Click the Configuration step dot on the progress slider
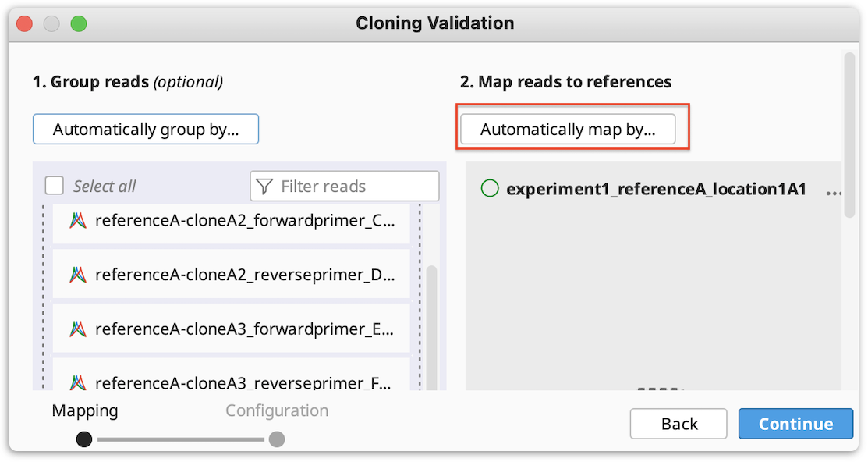This screenshot has width=868, height=462. point(277,439)
